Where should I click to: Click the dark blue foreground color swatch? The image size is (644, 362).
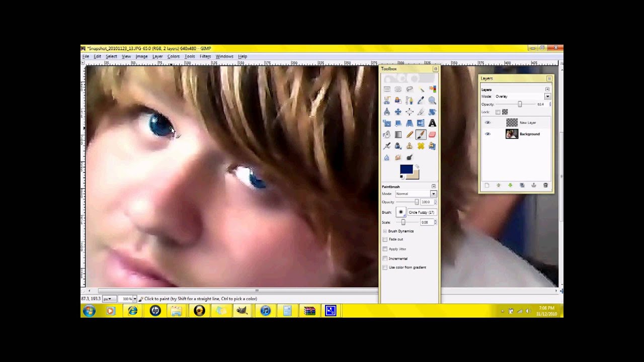tap(406, 169)
